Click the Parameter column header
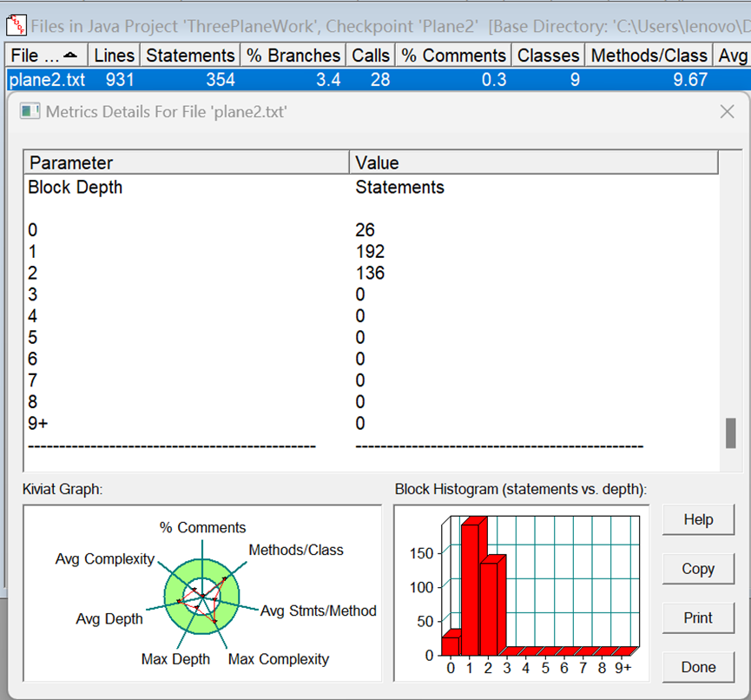 [187, 163]
